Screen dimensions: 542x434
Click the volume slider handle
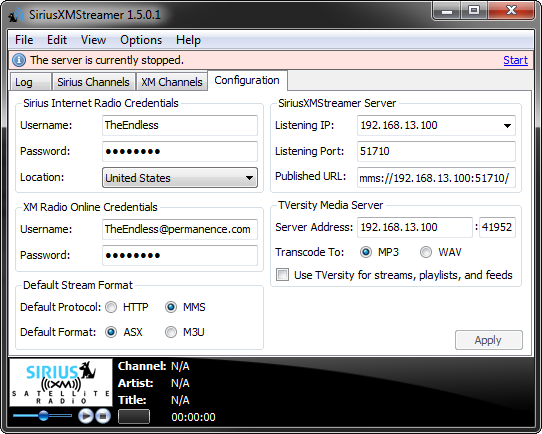pos(43,416)
